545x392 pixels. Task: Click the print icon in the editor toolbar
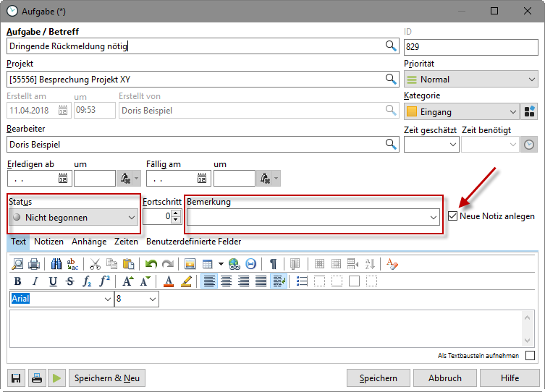pos(34,264)
